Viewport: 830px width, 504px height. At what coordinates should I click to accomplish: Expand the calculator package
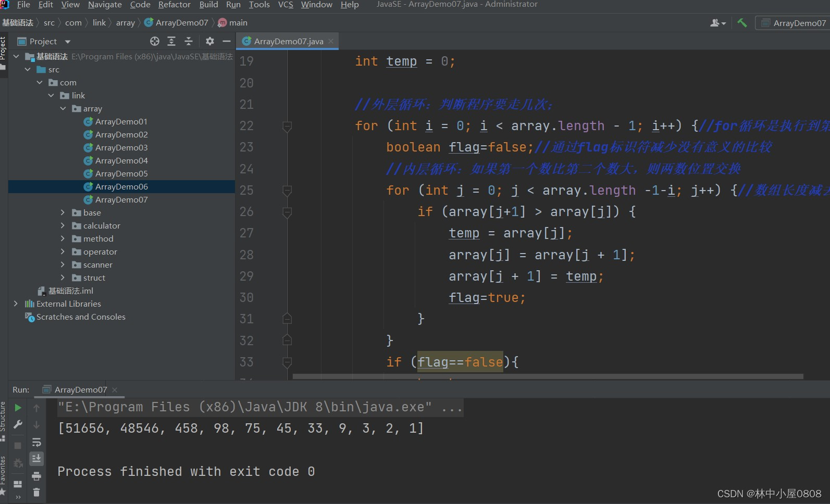[x=63, y=225]
